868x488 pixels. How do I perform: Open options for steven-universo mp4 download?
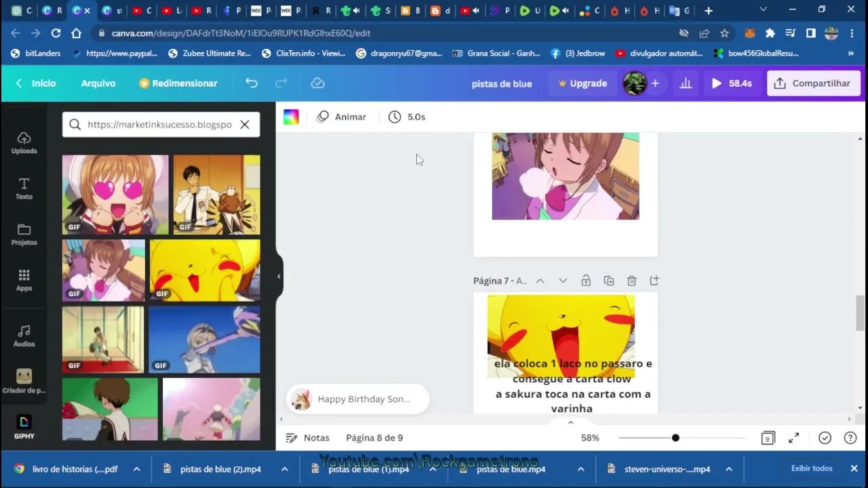729,469
